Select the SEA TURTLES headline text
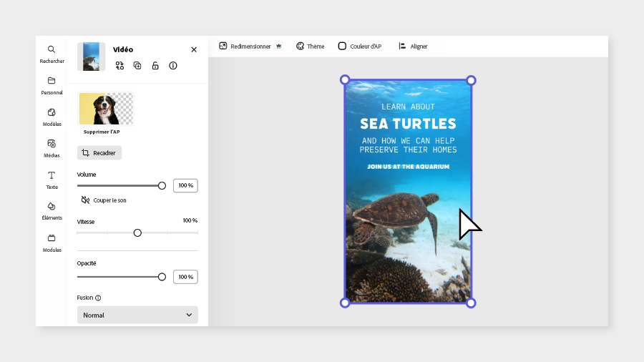 [x=409, y=124]
